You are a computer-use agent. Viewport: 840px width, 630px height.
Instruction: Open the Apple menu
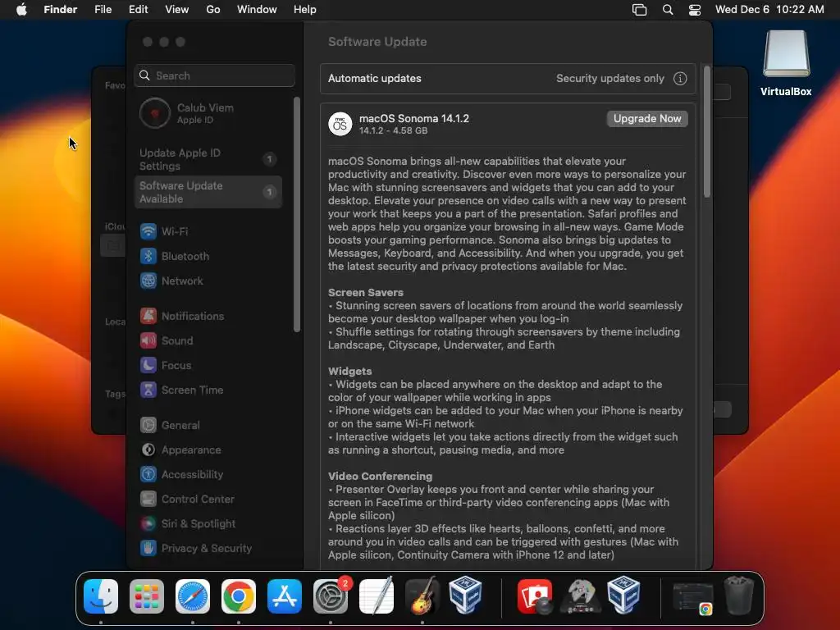tap(21, 10)
